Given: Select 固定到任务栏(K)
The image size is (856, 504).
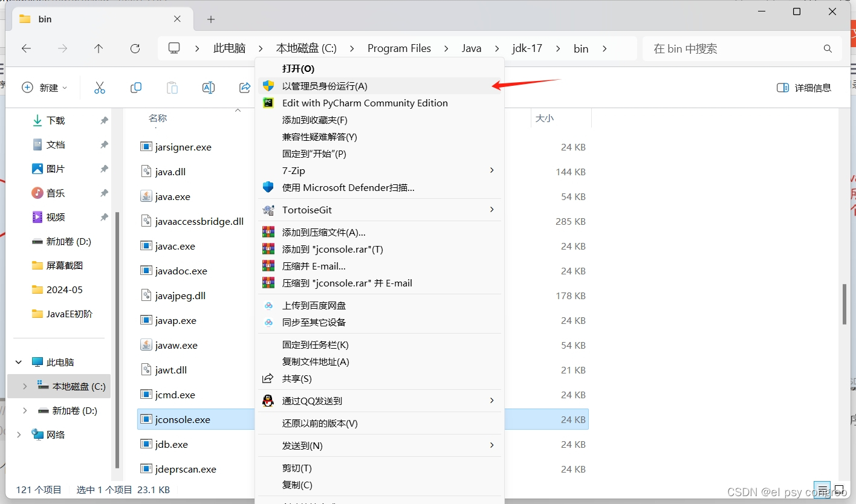Looking at the screenshot, I should pos(380,344).
